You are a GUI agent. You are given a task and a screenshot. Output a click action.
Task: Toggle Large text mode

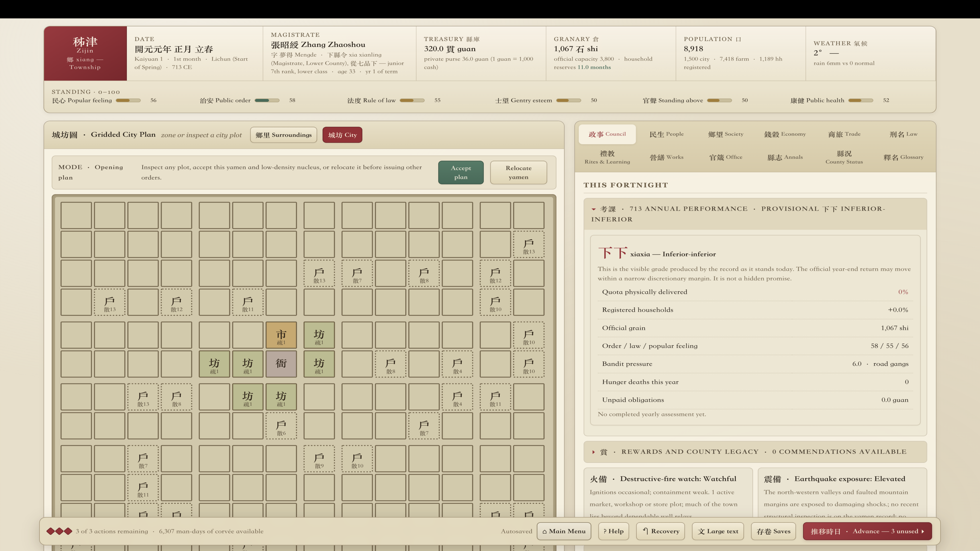(x=718, y=531)
